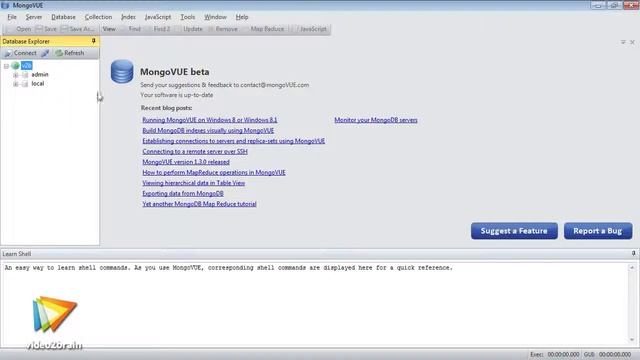
Task: Click the green server connection icon
Action: click(16, 66)
